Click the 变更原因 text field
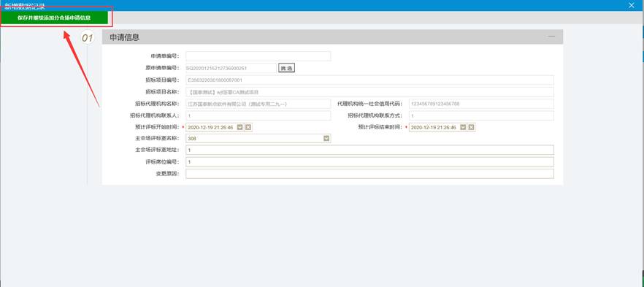 click(x=369, y=174)
